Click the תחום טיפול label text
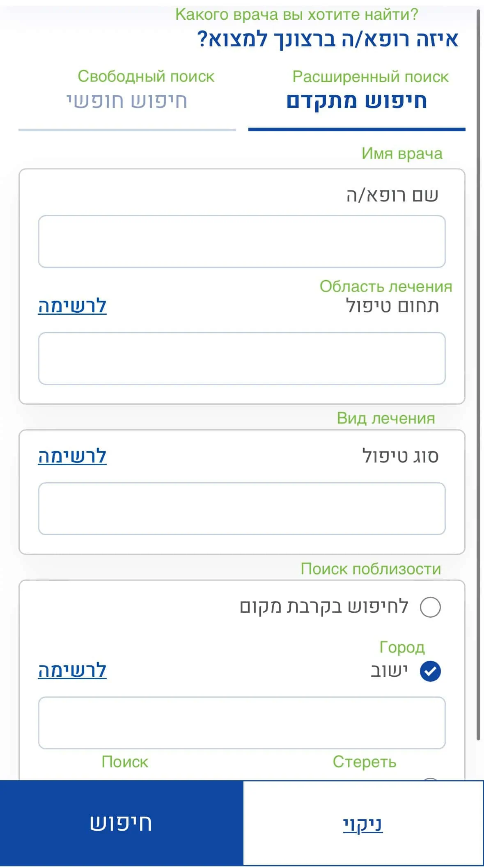Screen dimensions: 484x868 click(392, 306)
